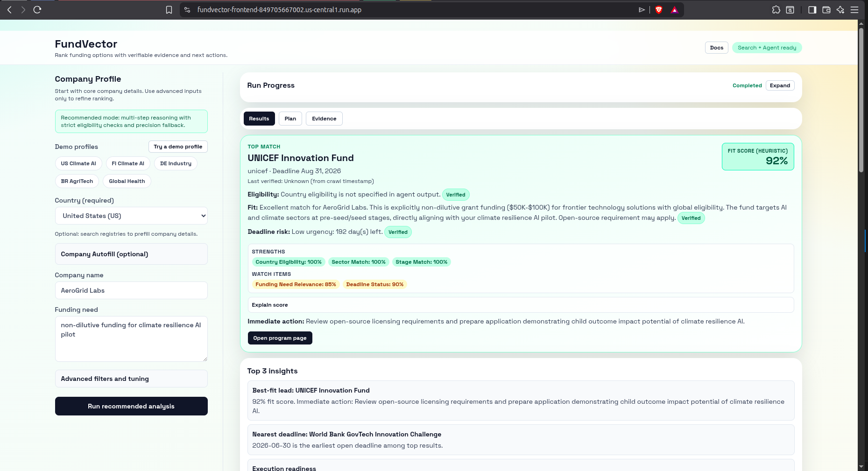Click the Completed status in Run Progress

747,85
